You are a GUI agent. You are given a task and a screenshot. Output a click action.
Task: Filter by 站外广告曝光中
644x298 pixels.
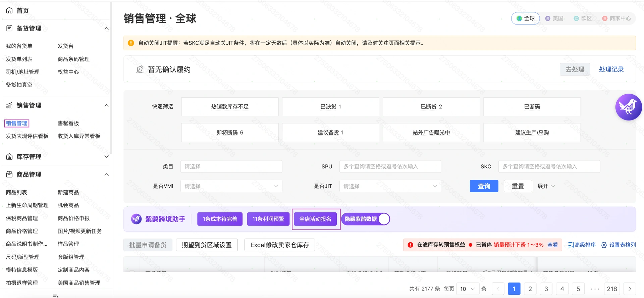coord(431,133)
